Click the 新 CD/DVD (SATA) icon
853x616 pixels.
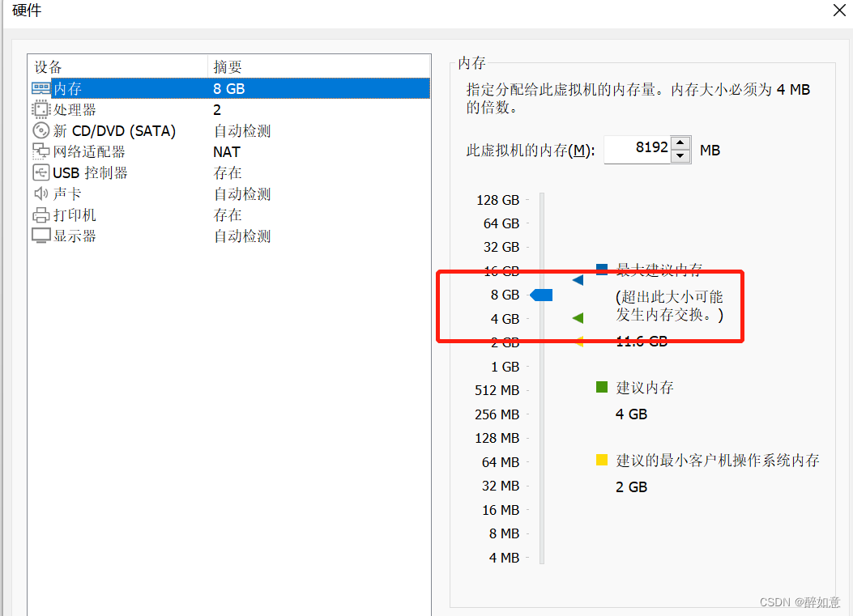coord(41,130)
